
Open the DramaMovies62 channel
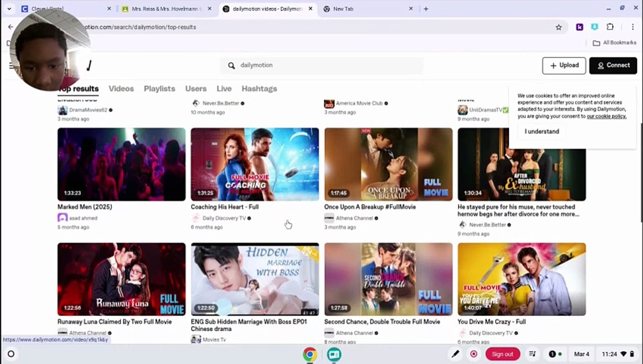tap(88, 110)
